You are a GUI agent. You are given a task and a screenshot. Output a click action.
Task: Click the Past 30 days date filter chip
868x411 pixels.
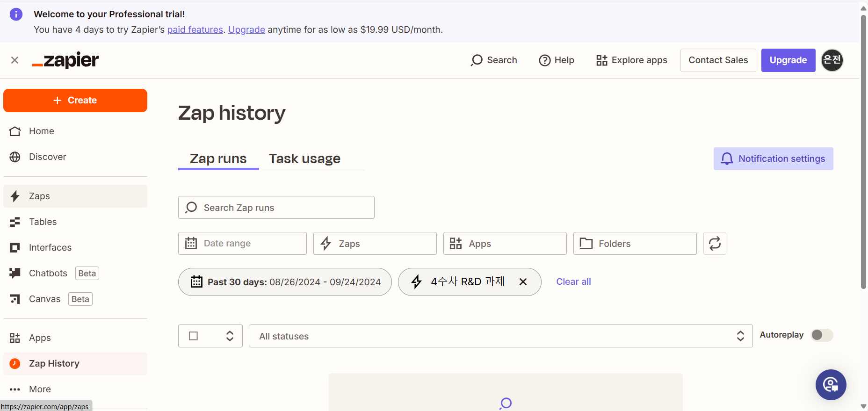(285, 282)
